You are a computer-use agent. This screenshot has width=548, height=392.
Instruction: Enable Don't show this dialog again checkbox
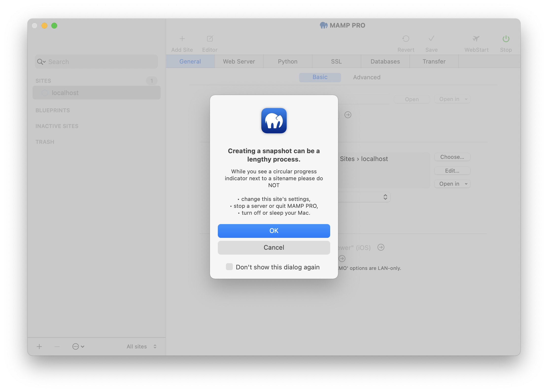(x=229, y=267)
